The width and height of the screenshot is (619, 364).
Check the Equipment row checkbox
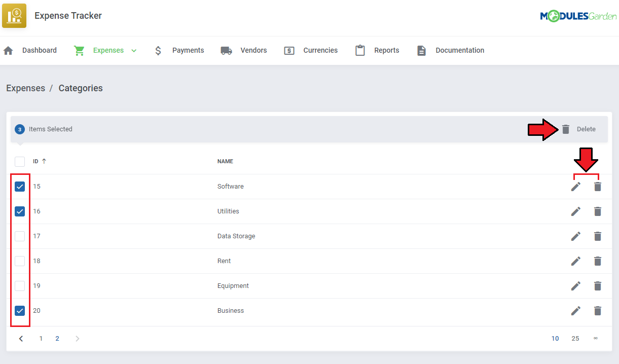[20, 286]
